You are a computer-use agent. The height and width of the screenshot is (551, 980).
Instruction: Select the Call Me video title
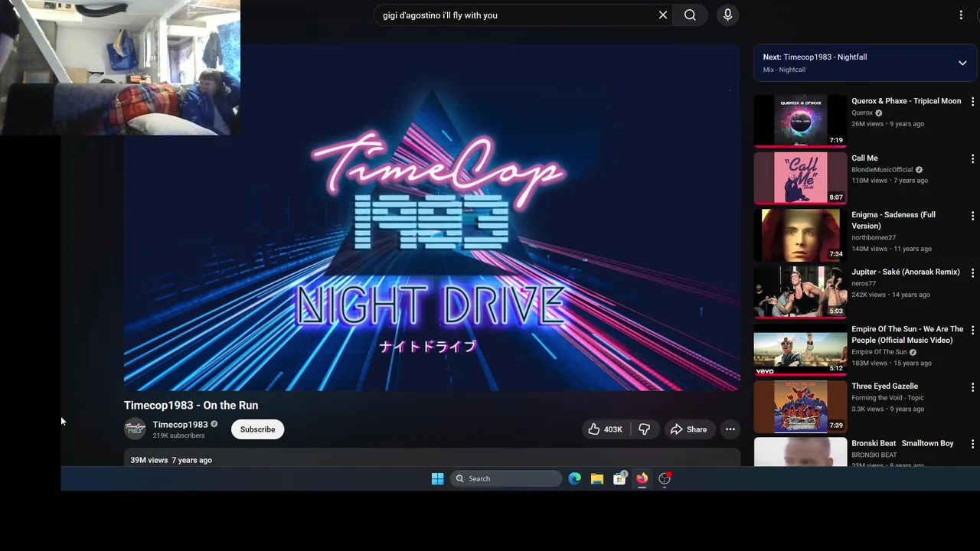pyautogui.click(x=864, y=158)
